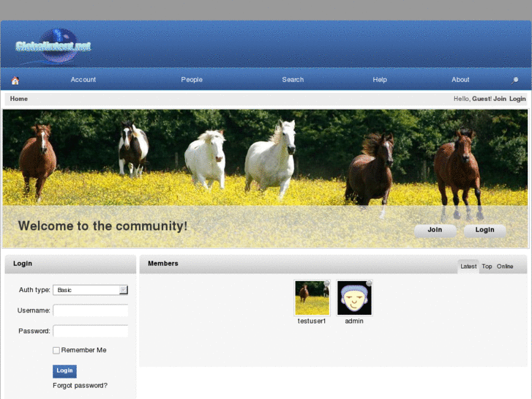Expand the Auth type Basic dropdown
This screenshot has height=399, width=532.
pos(90,290)
